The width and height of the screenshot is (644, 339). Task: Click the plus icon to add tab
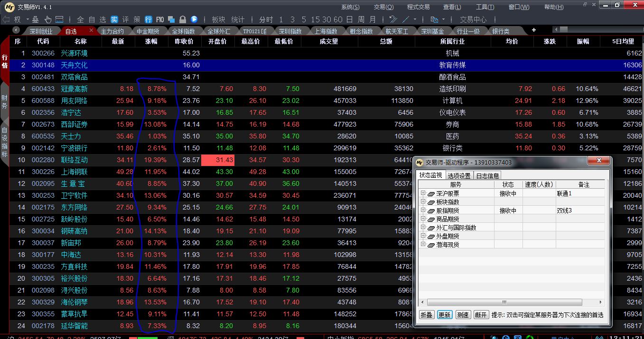coord(533,30)
